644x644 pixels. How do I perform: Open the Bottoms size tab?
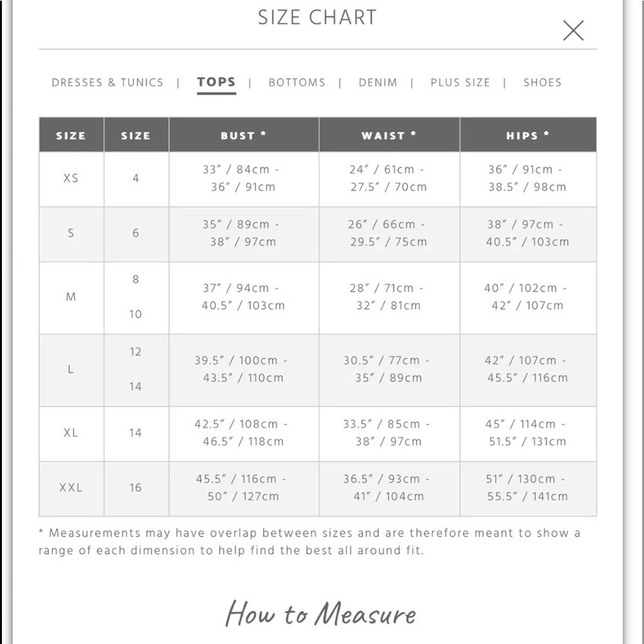coord(297,82)
